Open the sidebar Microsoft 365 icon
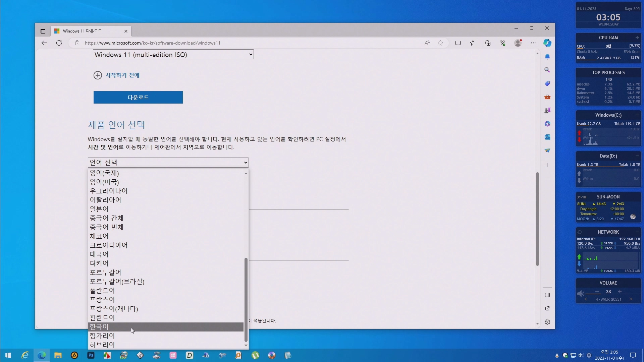This screenshot has height=362, width=644. tap(547, 124)
